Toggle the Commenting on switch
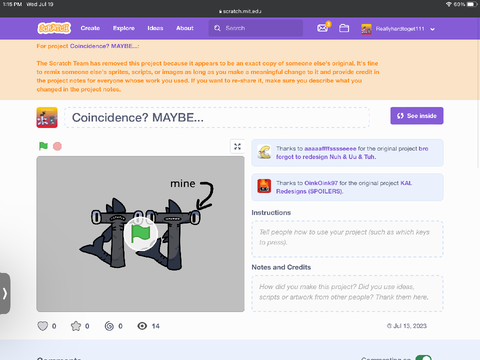 coord(423,357)
